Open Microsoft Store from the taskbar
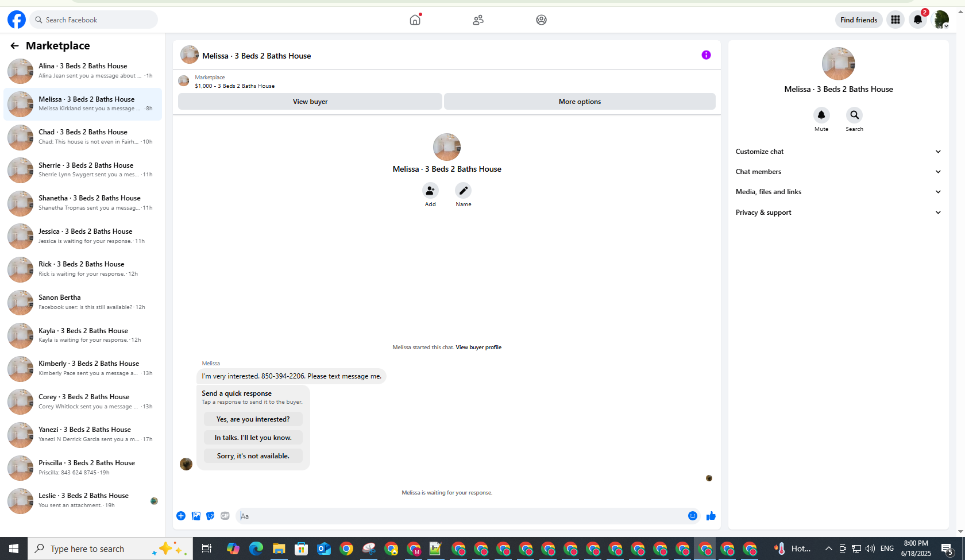 [x=301, y=549]
